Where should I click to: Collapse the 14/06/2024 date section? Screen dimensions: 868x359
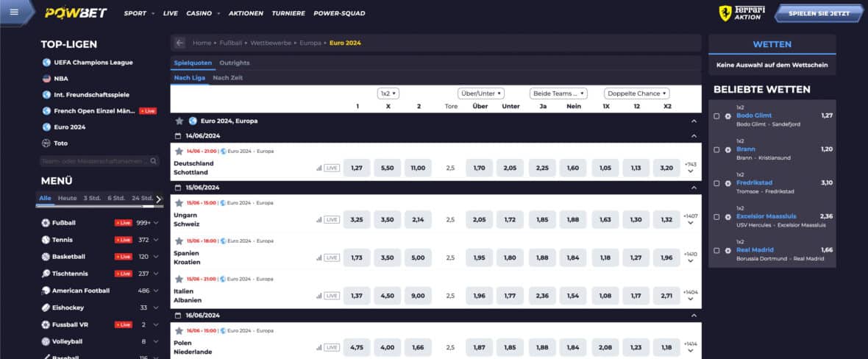tap(694, 136)
